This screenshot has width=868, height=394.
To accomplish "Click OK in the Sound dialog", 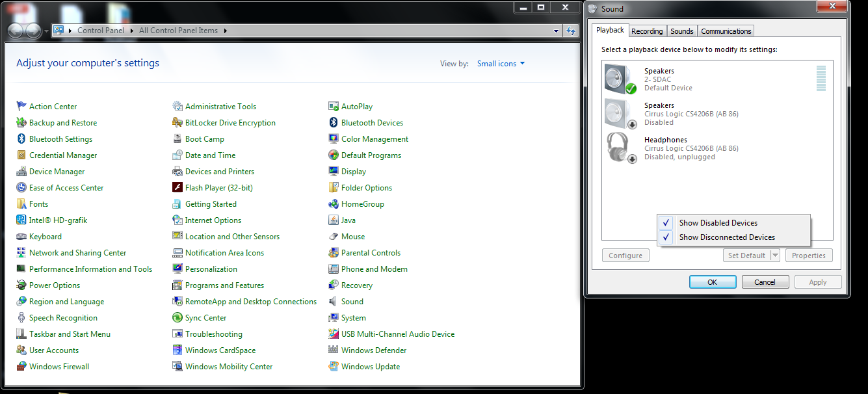I will click(713, 282).
